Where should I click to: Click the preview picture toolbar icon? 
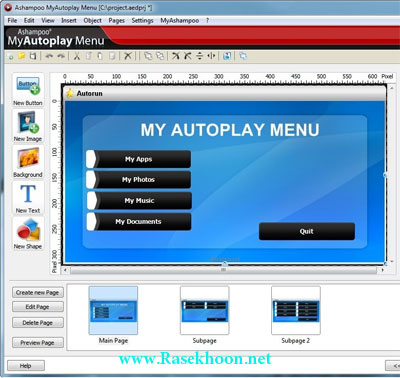(227, 56)
